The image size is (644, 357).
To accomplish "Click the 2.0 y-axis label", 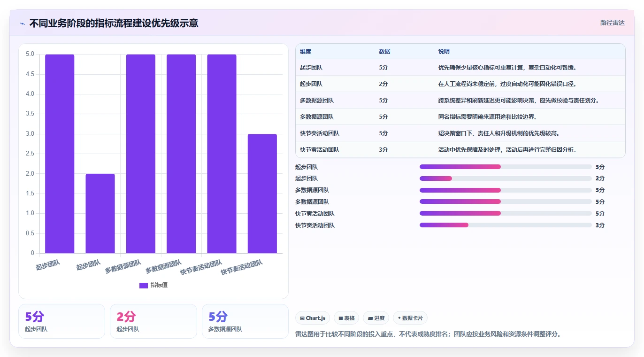I will click(30, 174).
